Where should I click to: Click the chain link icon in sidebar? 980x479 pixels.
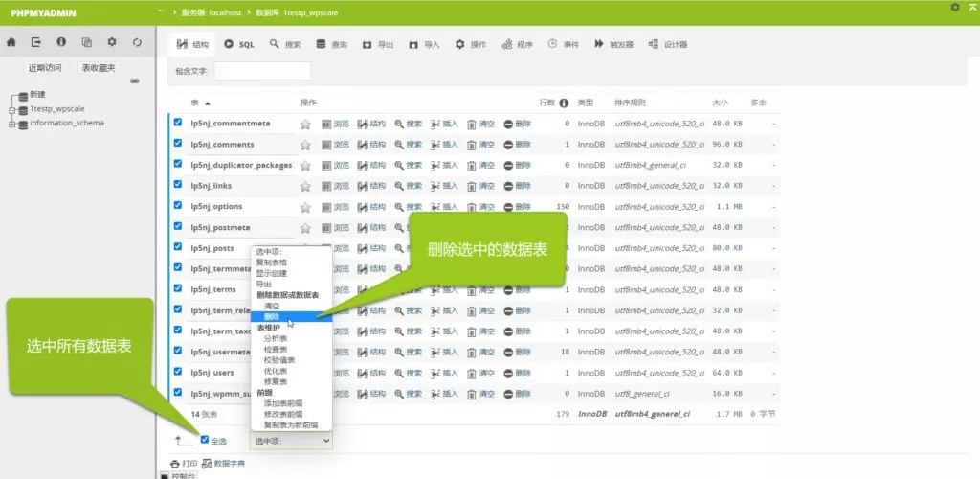[x=134, y=81]
